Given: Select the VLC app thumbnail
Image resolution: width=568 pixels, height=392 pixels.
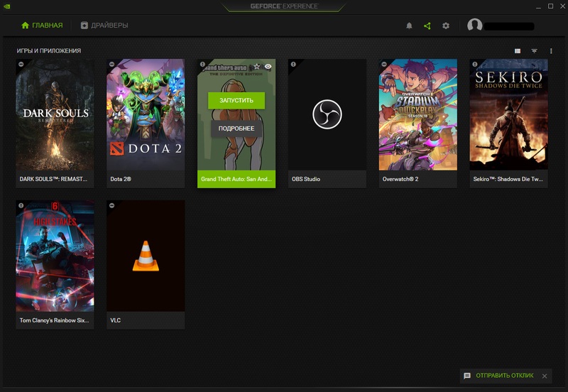Looking at the screenshot, I should coord(146,256).
